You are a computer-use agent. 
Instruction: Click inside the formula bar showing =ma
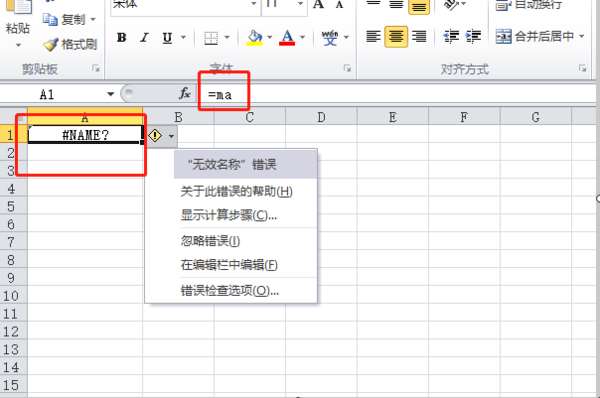coord(398,94)
